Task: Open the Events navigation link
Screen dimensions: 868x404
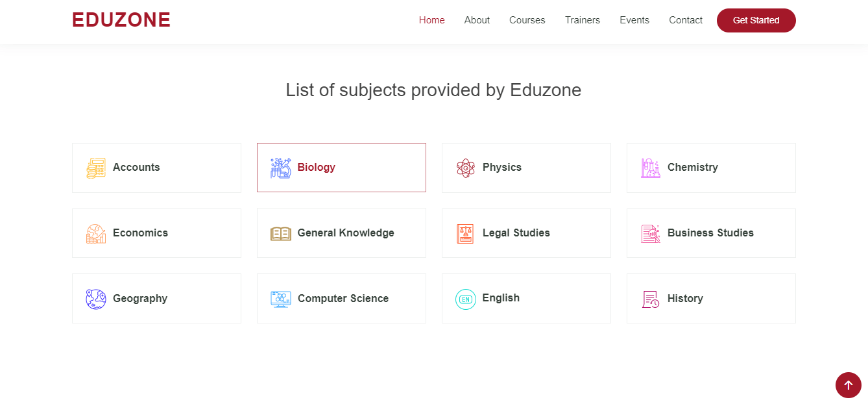Action: click(x=634, y=20)
